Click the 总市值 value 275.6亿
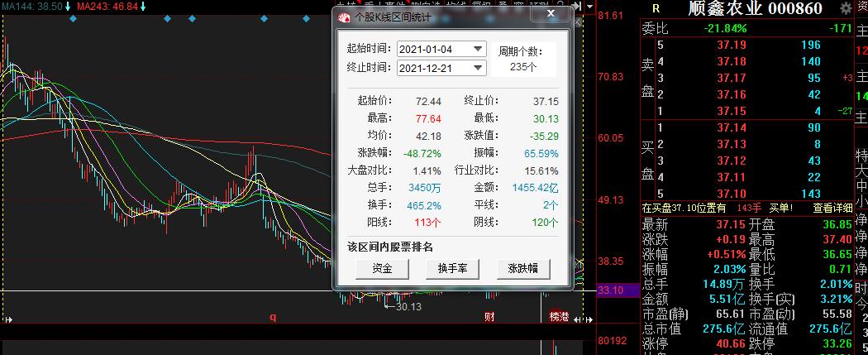The image size is (868, 355). (725, 329)
